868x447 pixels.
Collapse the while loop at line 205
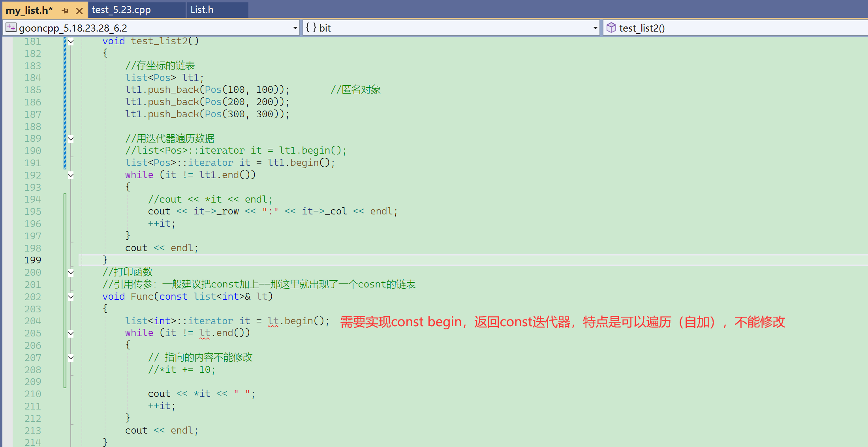click(71, 333)
